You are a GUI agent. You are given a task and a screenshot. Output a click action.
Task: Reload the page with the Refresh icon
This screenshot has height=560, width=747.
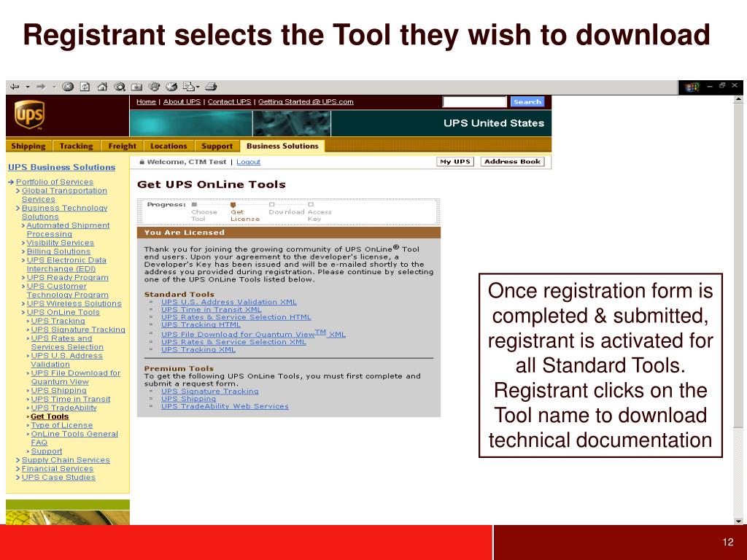tap(85, 87)
